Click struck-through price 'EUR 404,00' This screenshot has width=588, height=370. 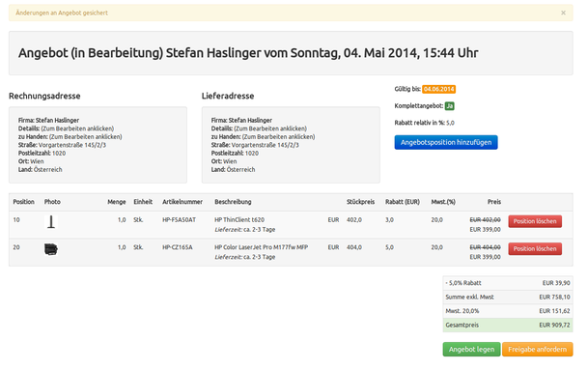pyautogui.click(x=486, y=247)
